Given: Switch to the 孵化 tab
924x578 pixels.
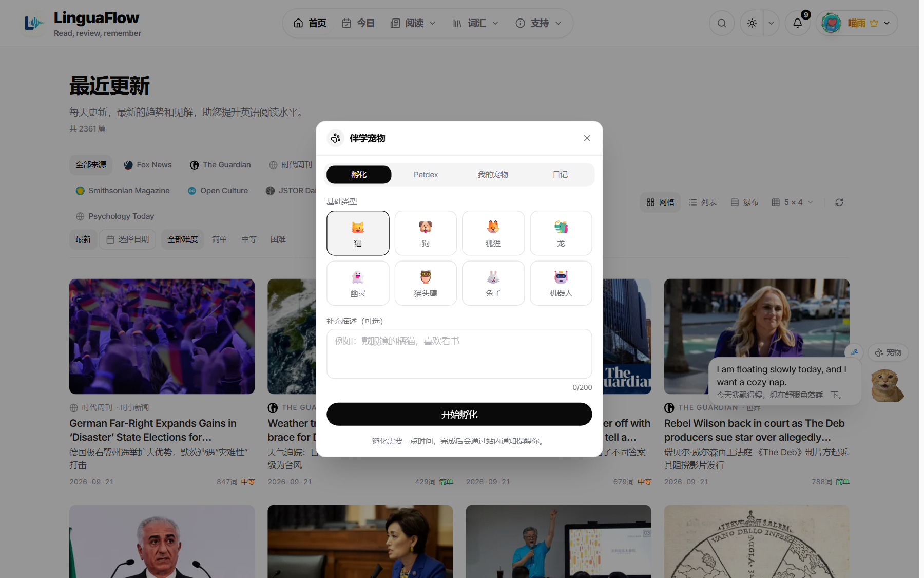Looking at the screenshot, I should 359,175.
